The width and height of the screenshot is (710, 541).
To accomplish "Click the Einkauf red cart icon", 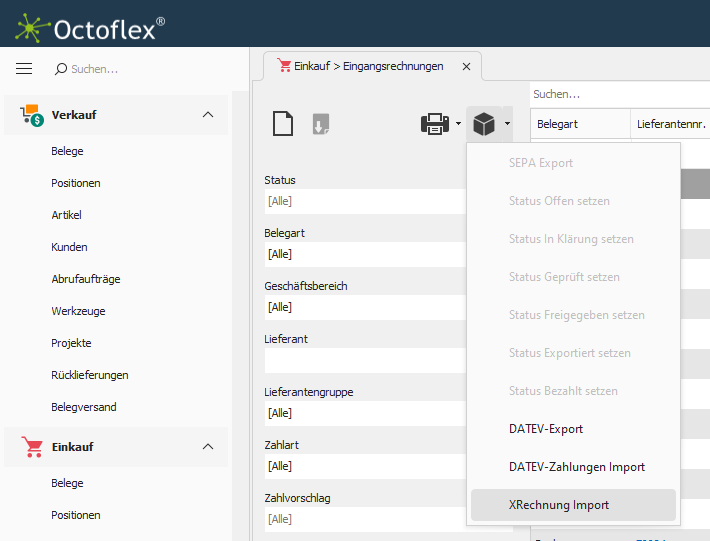I will click(31, 447).
